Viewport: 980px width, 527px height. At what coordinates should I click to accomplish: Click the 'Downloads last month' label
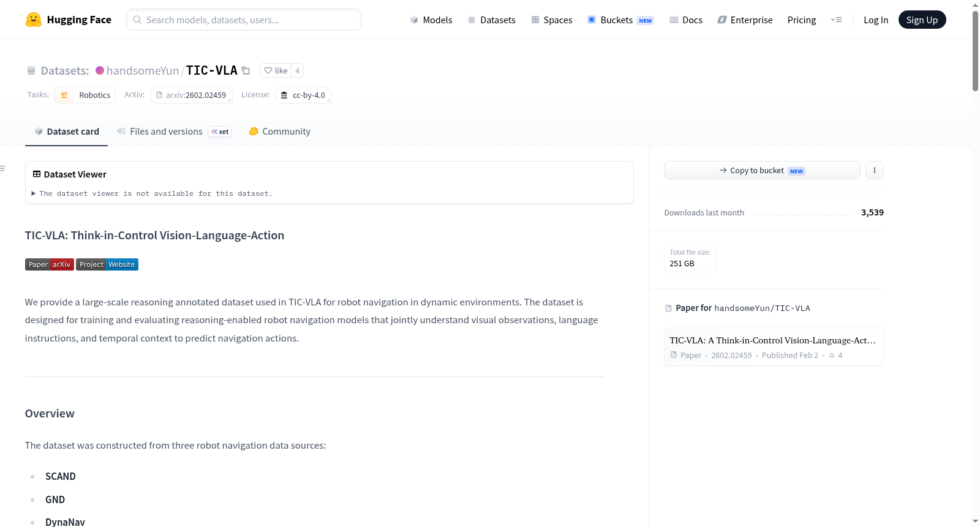[704, 213]
